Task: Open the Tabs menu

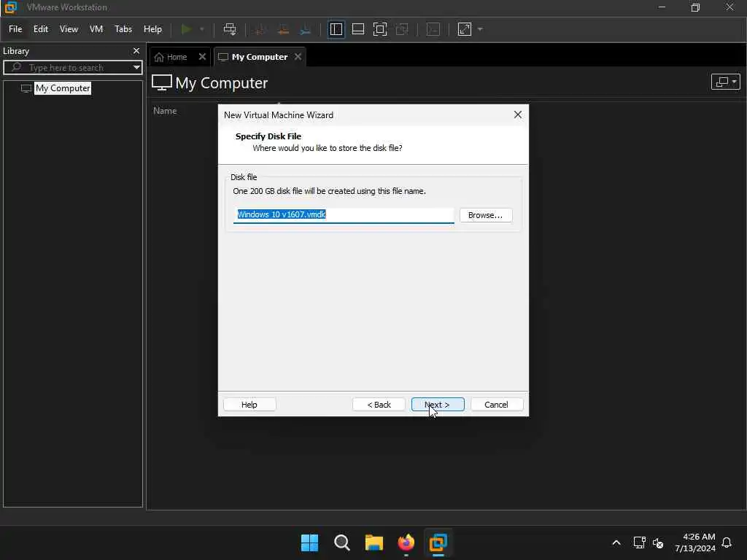Action: point(123,29)
